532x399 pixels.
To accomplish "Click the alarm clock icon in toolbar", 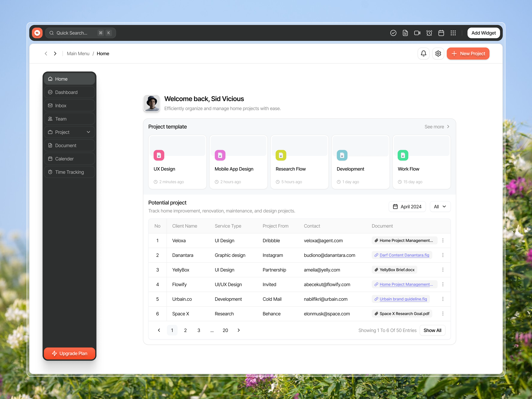I will coord(429,33).
